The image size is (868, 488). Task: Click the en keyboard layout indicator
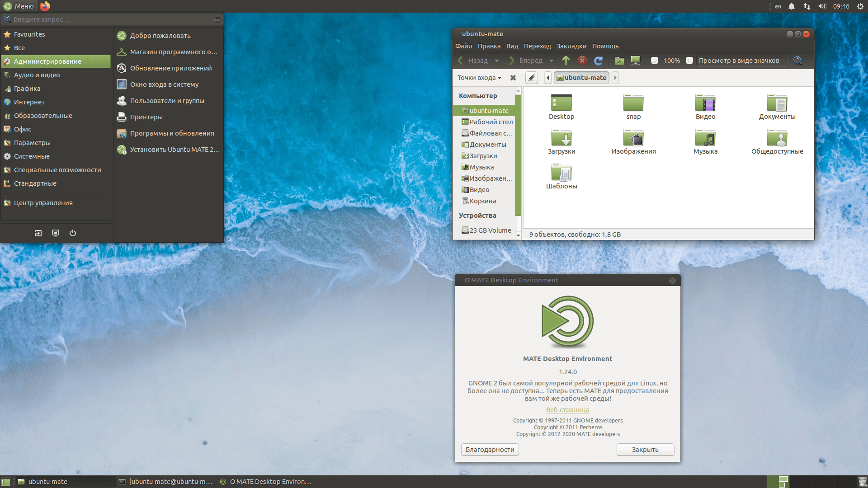click(778, 6)
